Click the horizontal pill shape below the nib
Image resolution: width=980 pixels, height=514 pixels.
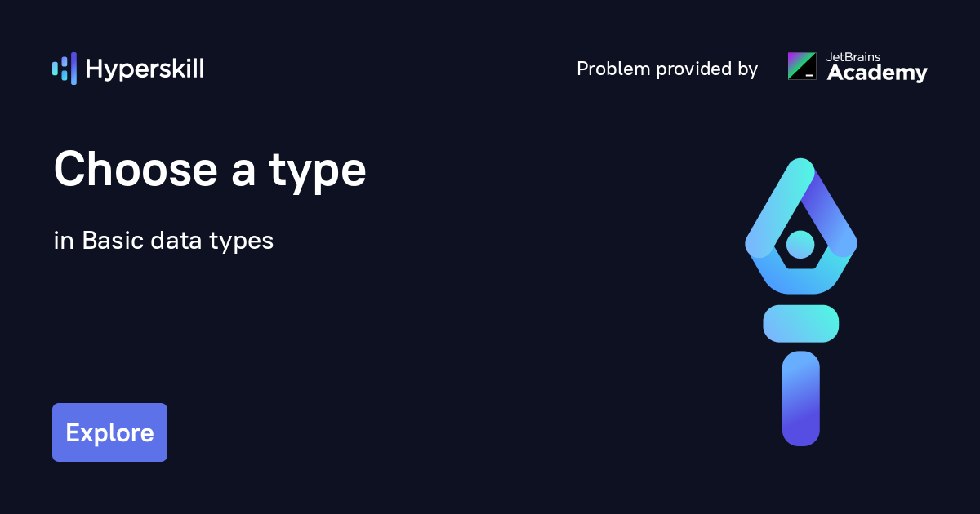pyautogui.click(x=800, y=323)
